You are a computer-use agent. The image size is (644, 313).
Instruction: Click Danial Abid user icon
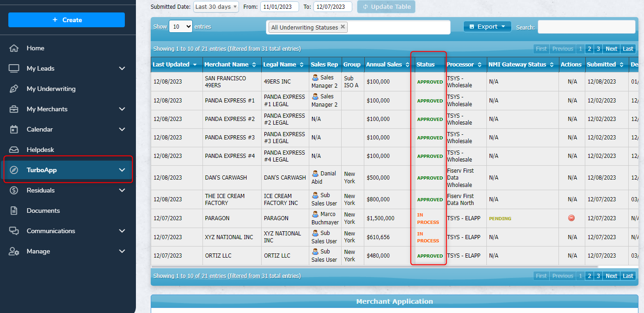click(x=315, y=174)
